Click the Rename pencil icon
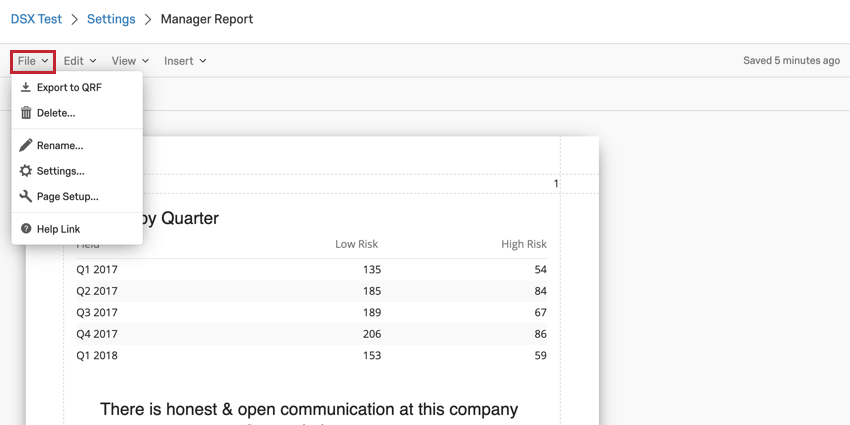 26,145
